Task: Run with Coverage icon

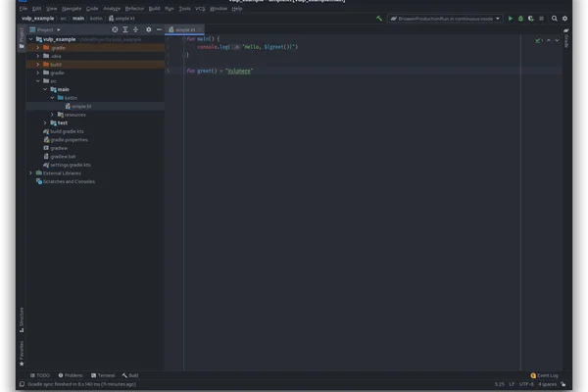Action: pyautogui.click(x=530, y=19)
